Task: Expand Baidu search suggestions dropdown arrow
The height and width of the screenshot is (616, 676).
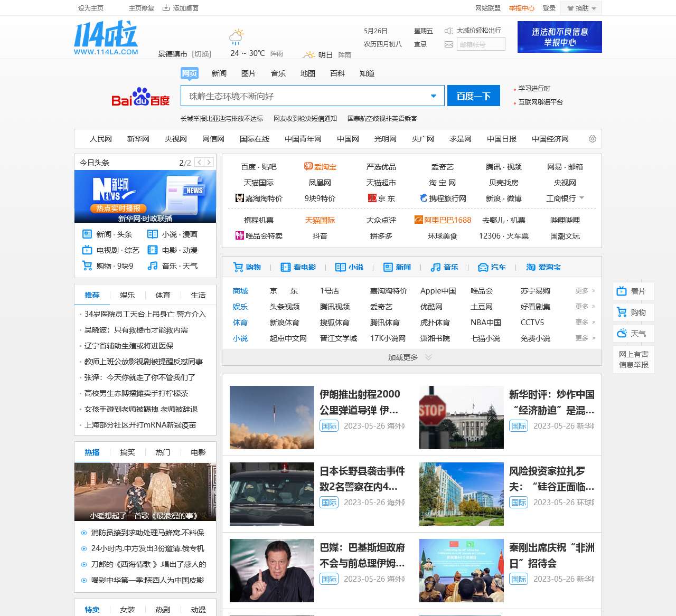Action: pyautogui.click(x=434, y=96)
